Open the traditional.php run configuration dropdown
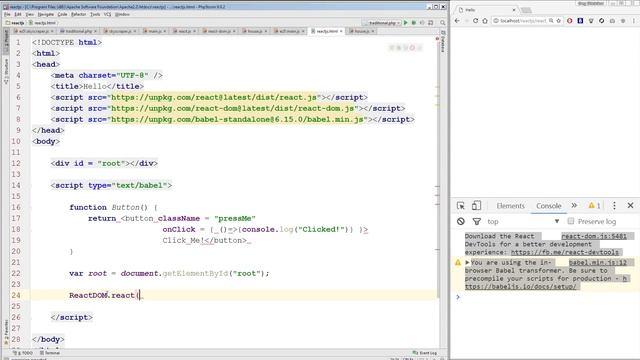The height and width of the screenshot is (360, 640). [x=382, y=23]
